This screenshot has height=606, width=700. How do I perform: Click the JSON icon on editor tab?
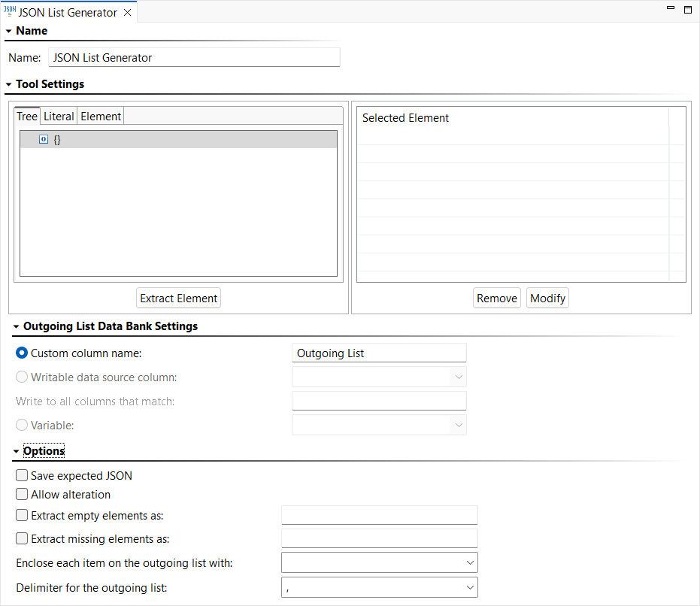click(10, 11)
